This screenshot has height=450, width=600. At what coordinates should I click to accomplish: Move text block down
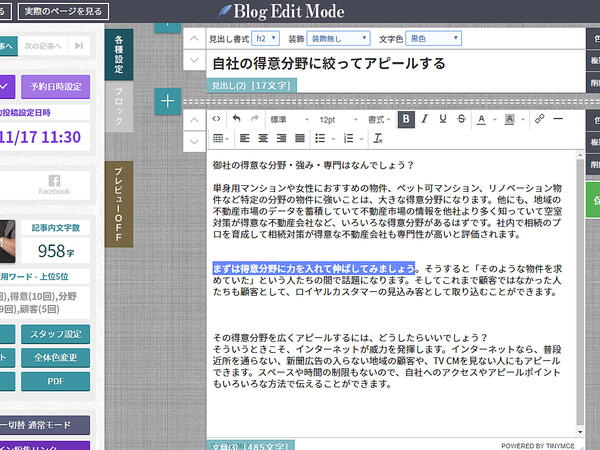click(194, 142)
